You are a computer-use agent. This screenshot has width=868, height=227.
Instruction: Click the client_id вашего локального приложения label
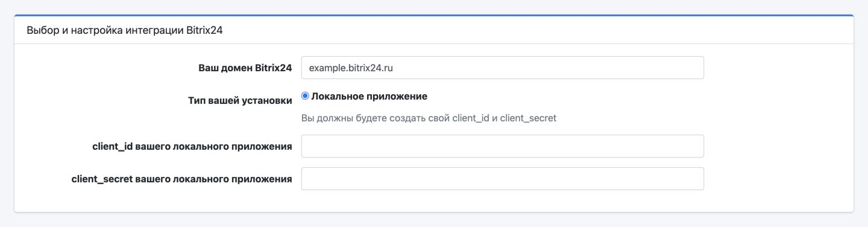193,146
